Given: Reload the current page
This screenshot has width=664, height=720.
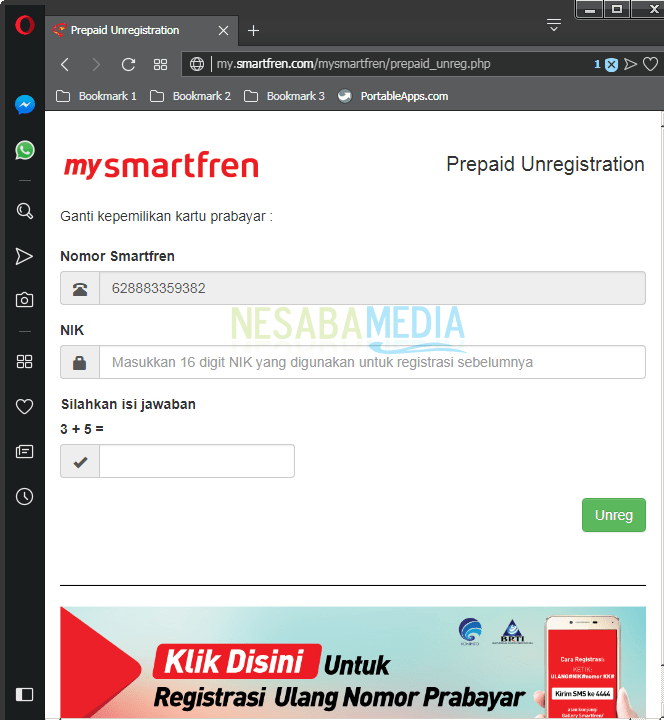Looking at the screenshot, I should coord(128,64).
